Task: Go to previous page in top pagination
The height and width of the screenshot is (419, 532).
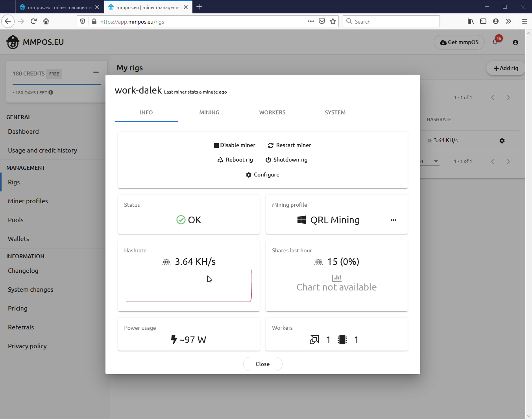Action: [x=493, y=97]
